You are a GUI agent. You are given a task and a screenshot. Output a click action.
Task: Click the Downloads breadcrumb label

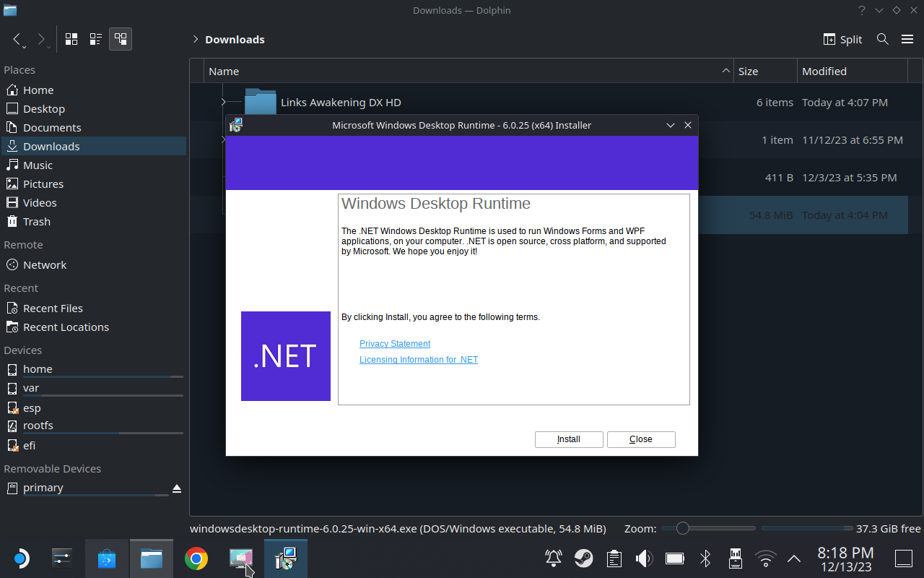[x=235, y=39]
